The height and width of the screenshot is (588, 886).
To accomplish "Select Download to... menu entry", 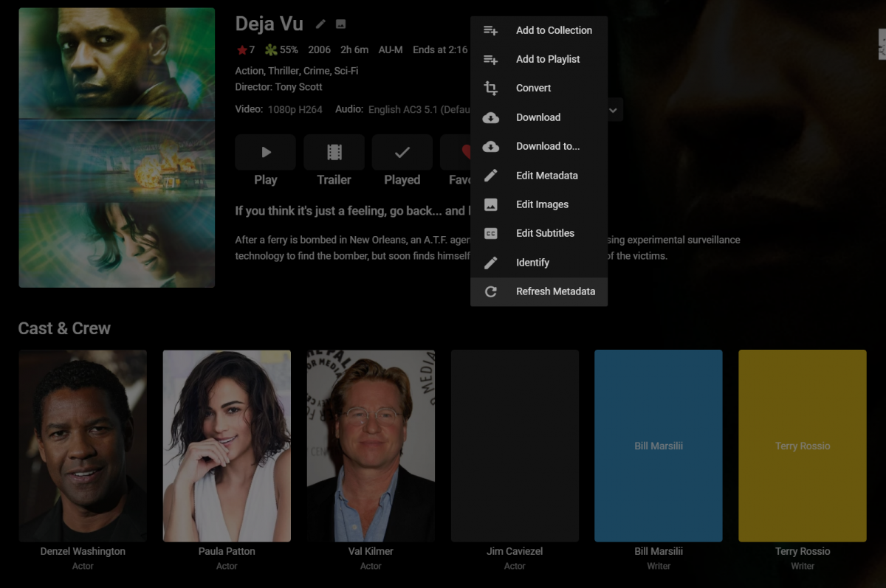I will pyautogui.click(x=547, y=146).
